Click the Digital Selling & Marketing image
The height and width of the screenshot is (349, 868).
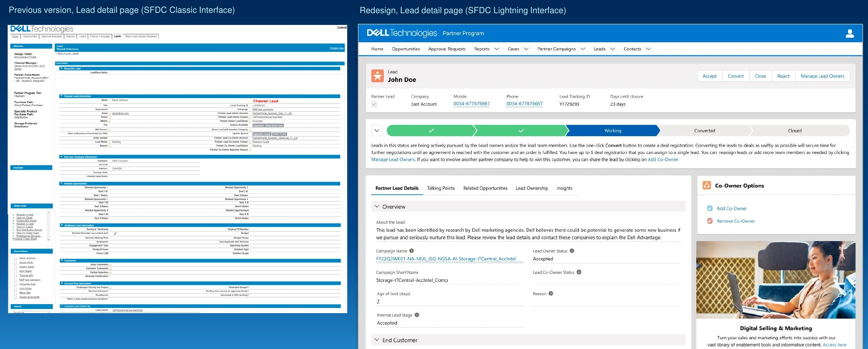[776, 280]
